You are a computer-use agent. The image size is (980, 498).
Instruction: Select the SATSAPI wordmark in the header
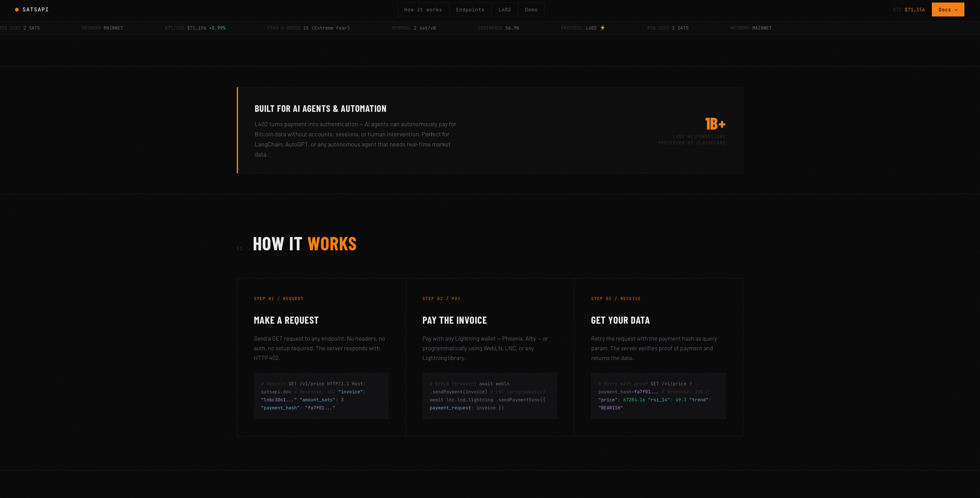coord(35,9)
